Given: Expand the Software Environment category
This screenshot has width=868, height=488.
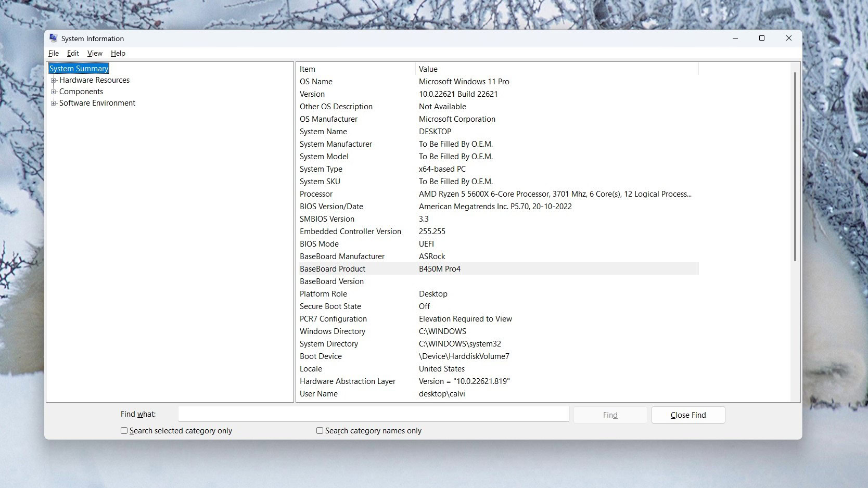Looking at the screenshot, I should click(x=53, y=103).
